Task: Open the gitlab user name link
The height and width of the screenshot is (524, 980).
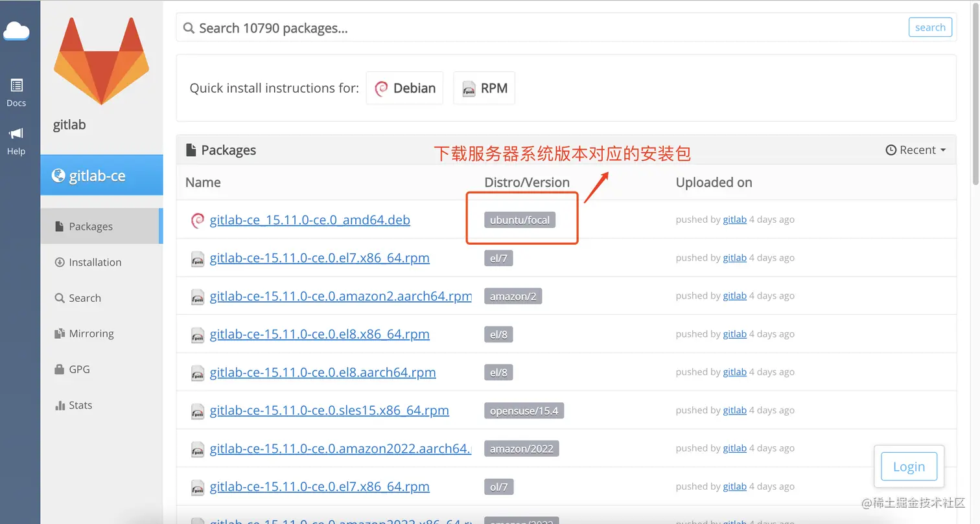Action: [x=69, y=124]
